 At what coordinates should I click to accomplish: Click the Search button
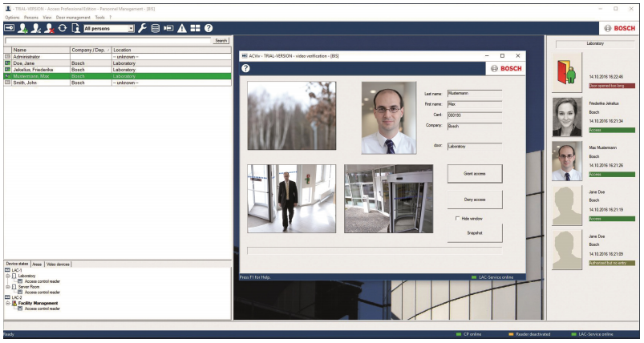(221, 41)
